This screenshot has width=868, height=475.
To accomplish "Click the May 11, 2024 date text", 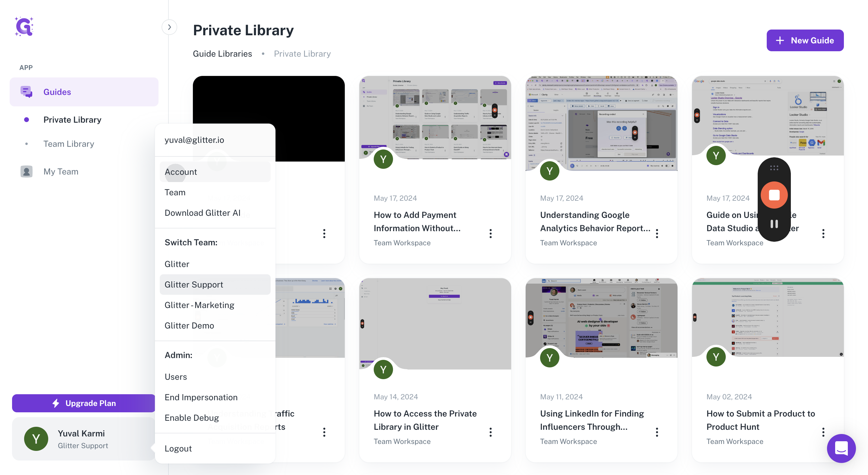I will 561,397.
